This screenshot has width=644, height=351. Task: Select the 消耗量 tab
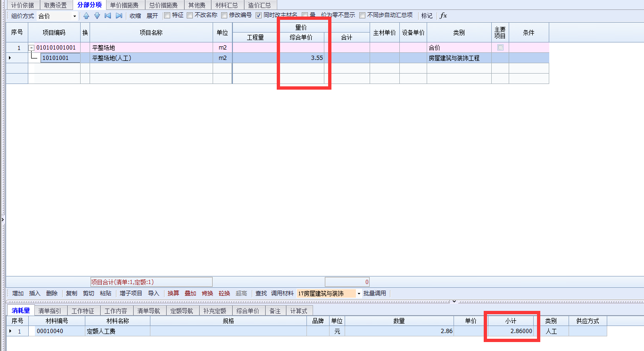pyautogui.click(x=21, y=310)
